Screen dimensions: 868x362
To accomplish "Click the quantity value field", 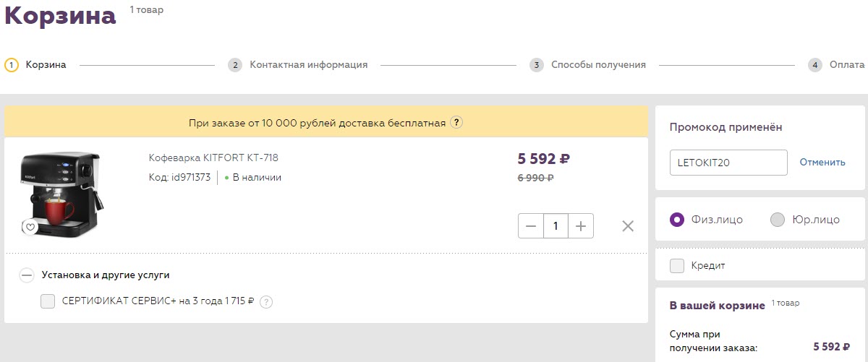I will click(x=556, y=226).
